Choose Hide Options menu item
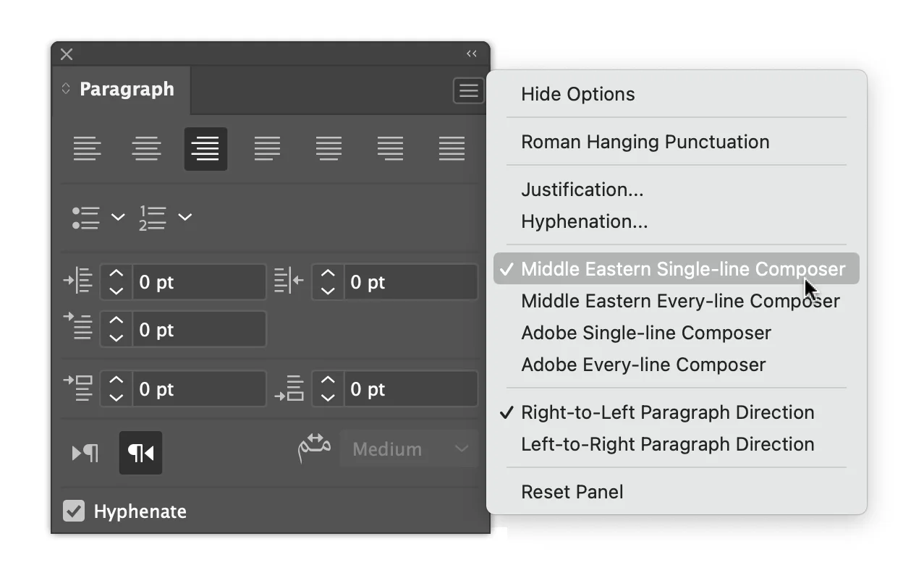924x570 pixels. click(x=578, y=94)
